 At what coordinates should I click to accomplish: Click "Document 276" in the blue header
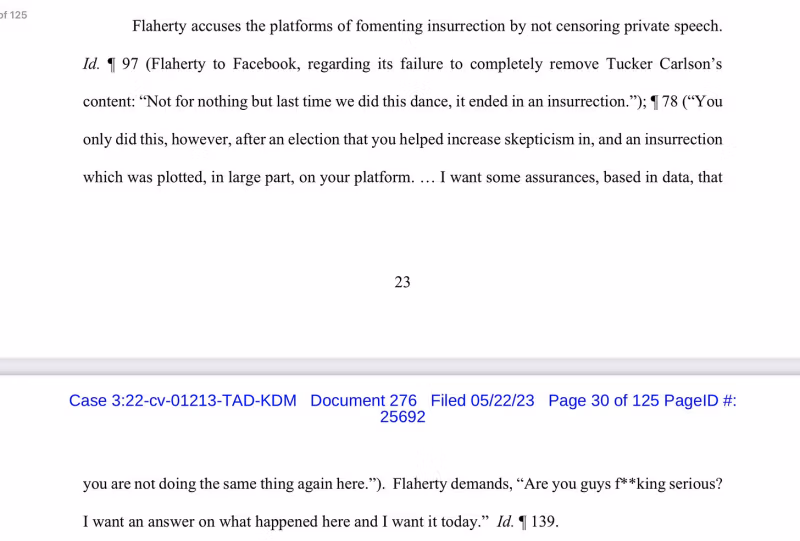click(x=363, y=401)
